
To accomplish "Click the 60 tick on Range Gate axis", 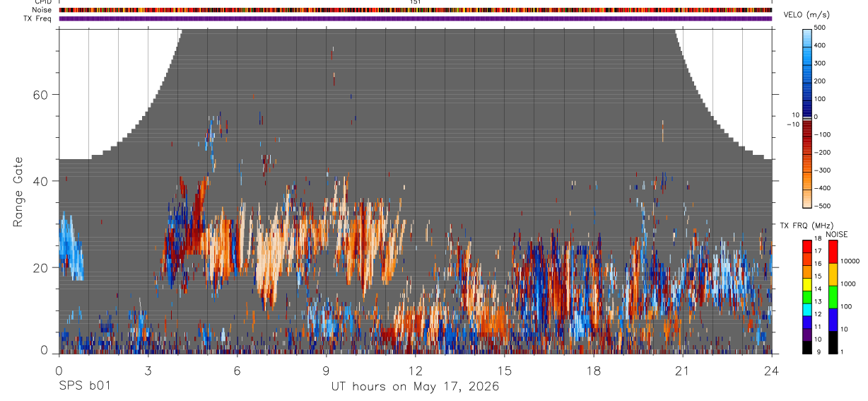I will 42,95.
